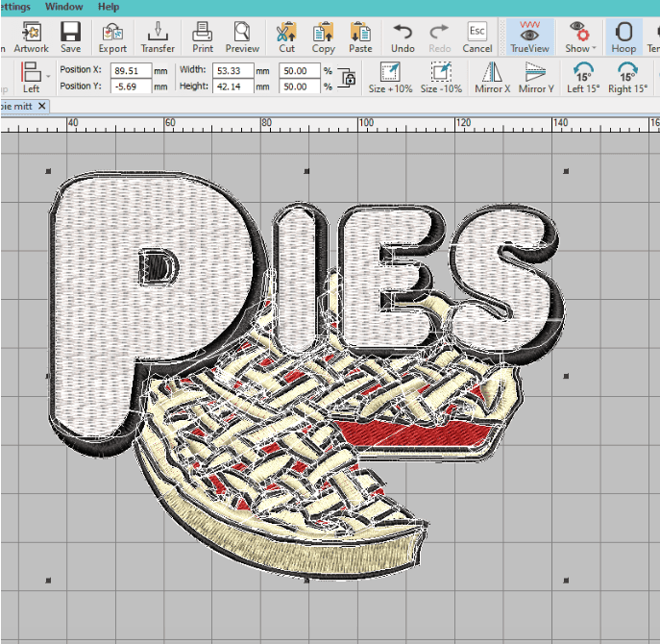Expand the Show dropdown options
Screen dimensions: 660x644
(x=594, y=48)
